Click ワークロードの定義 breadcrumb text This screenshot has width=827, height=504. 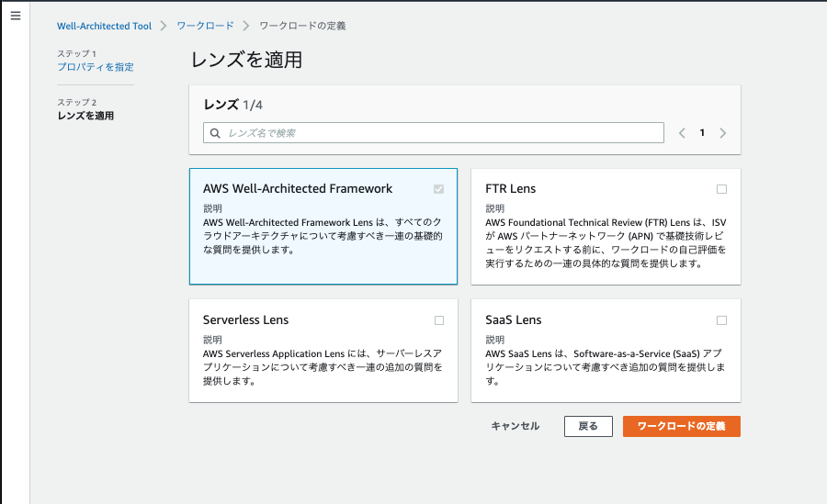[x=302, y=26]
